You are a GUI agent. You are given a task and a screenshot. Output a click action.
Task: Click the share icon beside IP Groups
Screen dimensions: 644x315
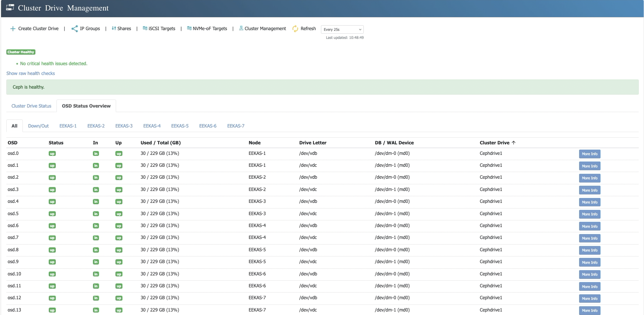[74, 29]
